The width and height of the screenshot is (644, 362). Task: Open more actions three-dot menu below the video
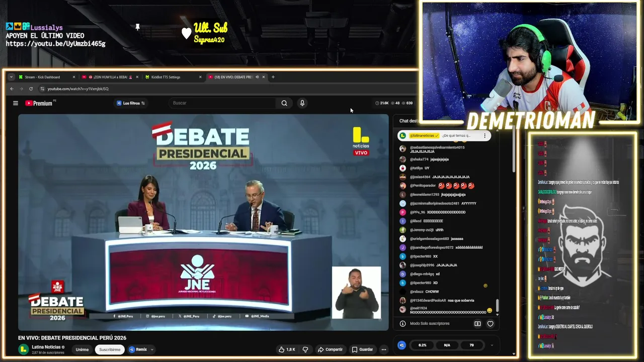(383, 349)
